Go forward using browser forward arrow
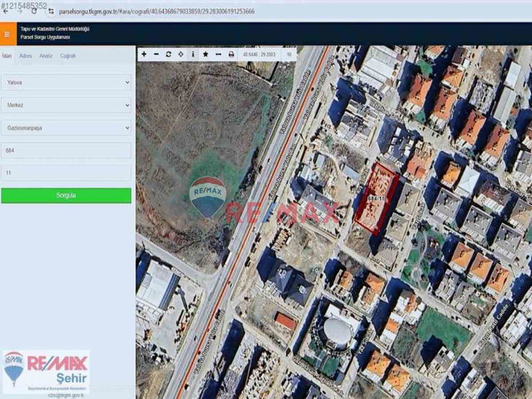Image resolution: width=532 pixels, height=399 pixels. 20,11
